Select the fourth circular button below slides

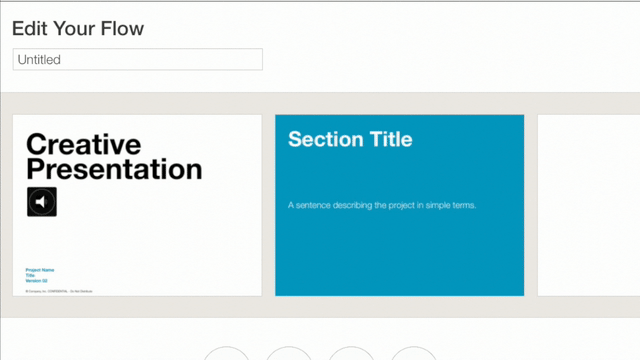pyautogui.click(x=413, y=353)
